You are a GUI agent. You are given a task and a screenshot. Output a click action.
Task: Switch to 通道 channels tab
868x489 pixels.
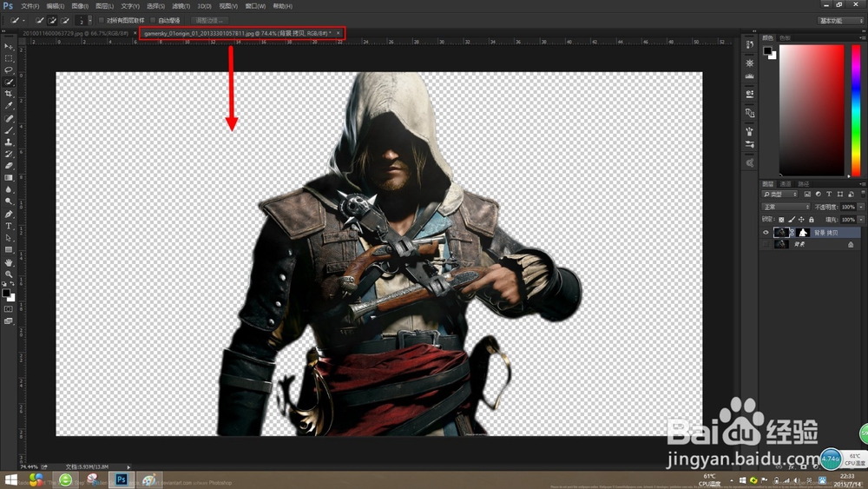point(785,184)
